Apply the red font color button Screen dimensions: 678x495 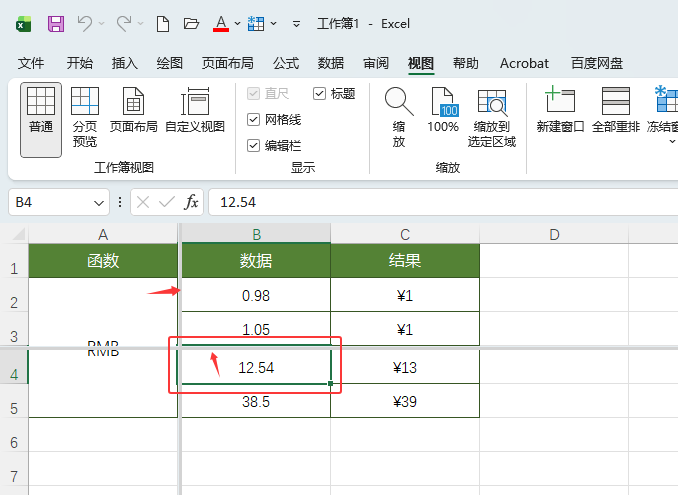(221, 24)
